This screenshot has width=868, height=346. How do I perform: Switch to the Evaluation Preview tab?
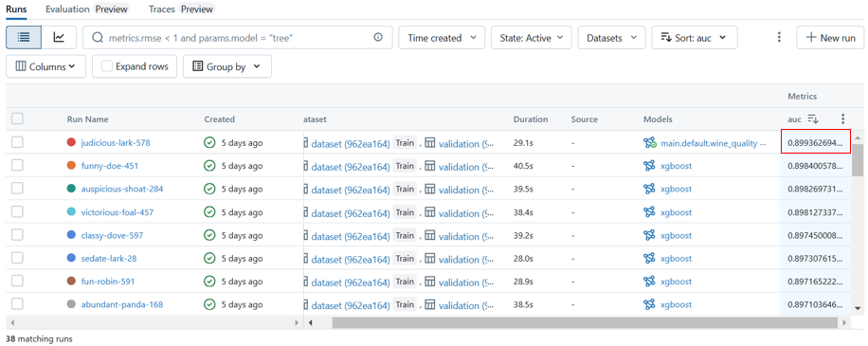click(x=87, y=9)
